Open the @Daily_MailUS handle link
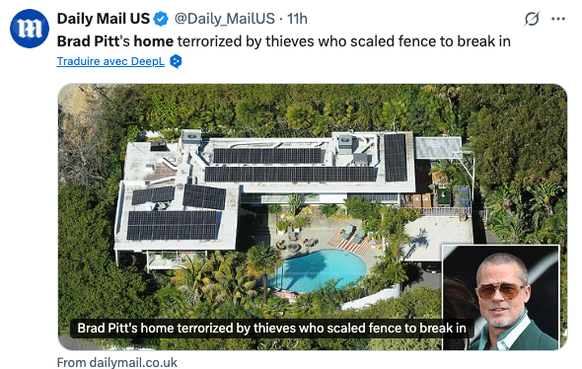The width and height of the screenshot is (582, 369). click(x=224, y=19)
